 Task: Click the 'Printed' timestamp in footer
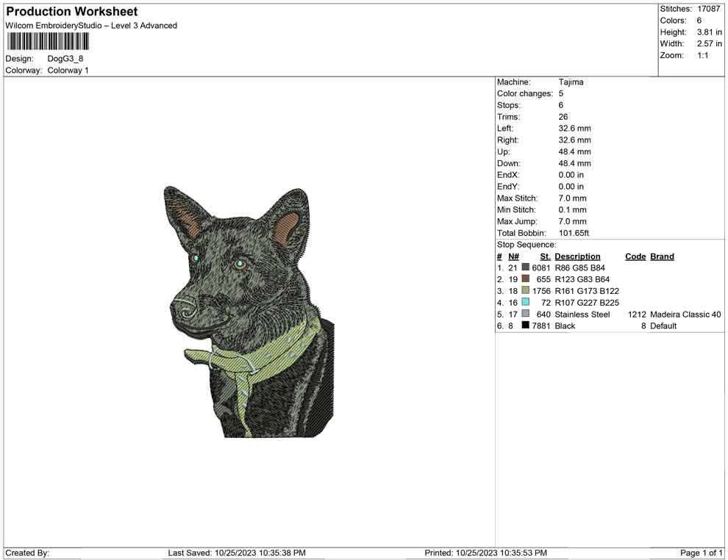click(x=485, y=553)
